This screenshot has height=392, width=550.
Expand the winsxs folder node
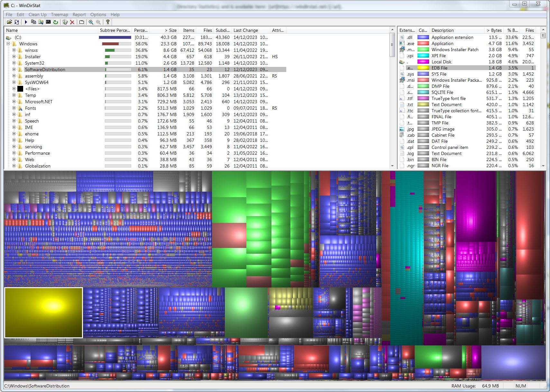pos(14,50)
